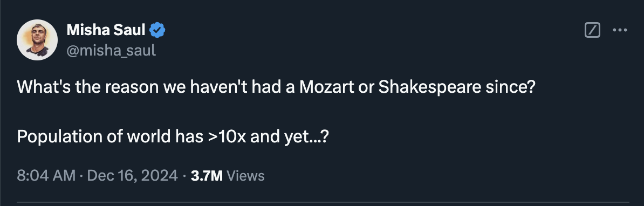Click the Views label text

tap(245, 176)
